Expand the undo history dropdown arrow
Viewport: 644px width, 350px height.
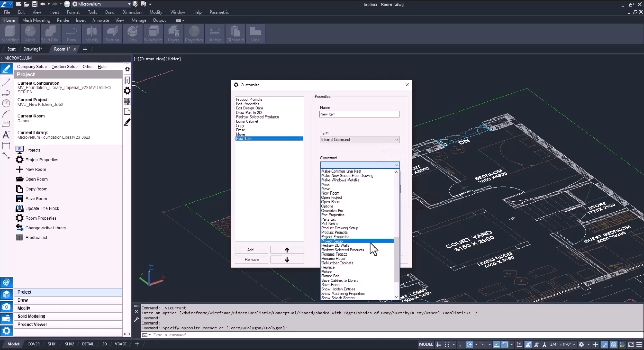click(x=48, y=4)
